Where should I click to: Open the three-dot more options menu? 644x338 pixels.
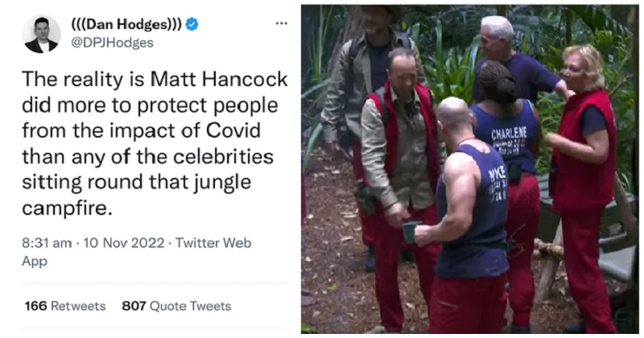[281, 23]
